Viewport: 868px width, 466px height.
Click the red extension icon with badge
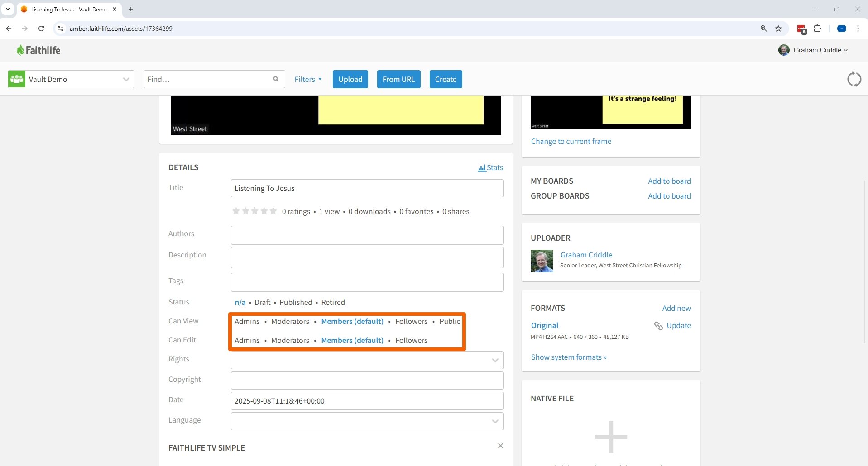pyautogui.click(x=801, y=29)
